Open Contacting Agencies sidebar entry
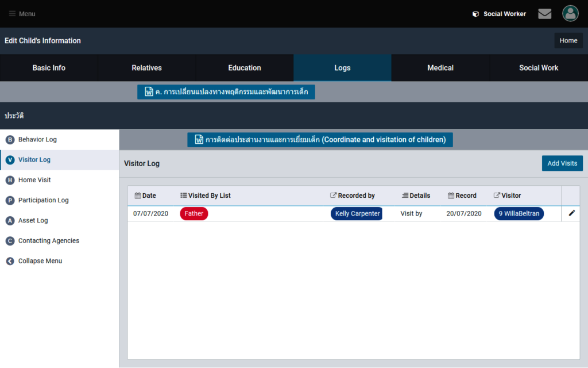The height and width of the screenshot is (368, 588). click(49, 240)
